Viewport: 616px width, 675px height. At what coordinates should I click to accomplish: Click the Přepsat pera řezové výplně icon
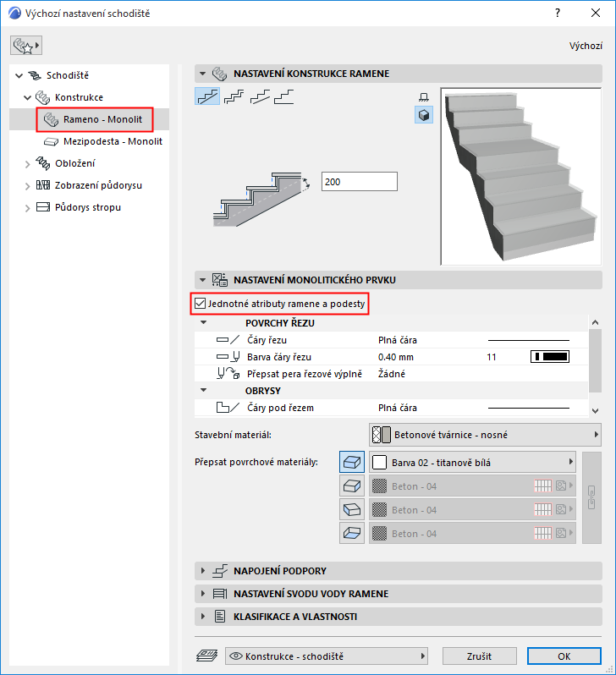(x=228, y=373)
